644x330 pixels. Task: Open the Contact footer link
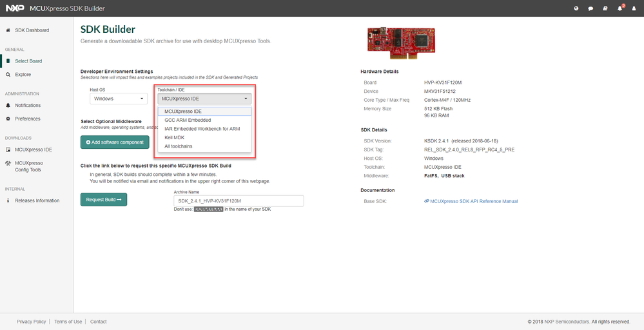[98, 322]
